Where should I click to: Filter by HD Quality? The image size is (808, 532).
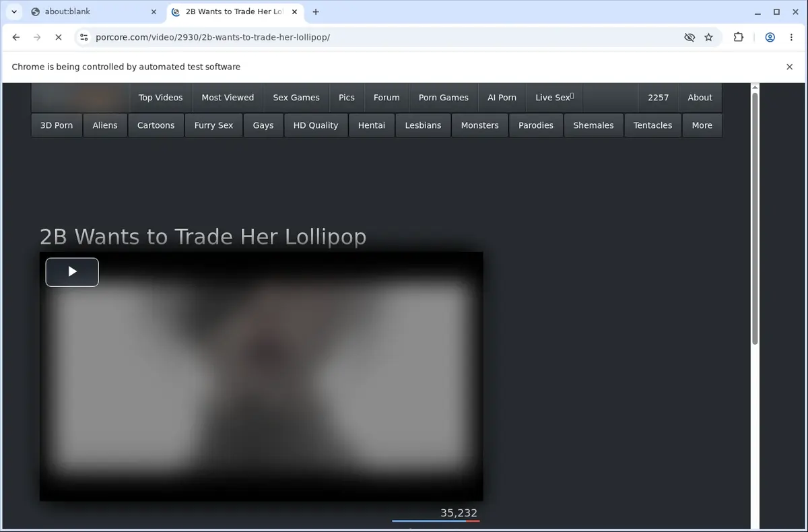[x=316, y=125]
